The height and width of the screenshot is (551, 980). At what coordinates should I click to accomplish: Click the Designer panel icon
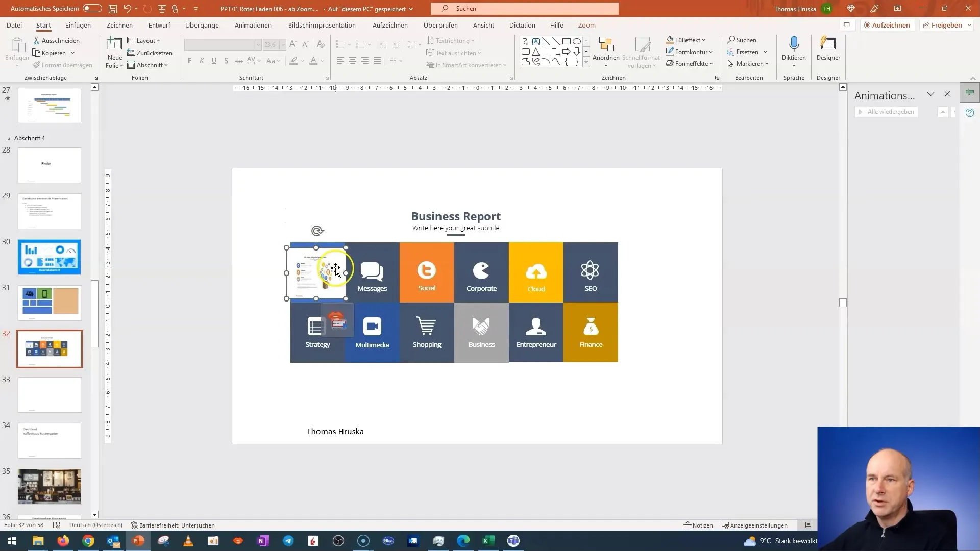pos(828,51)
